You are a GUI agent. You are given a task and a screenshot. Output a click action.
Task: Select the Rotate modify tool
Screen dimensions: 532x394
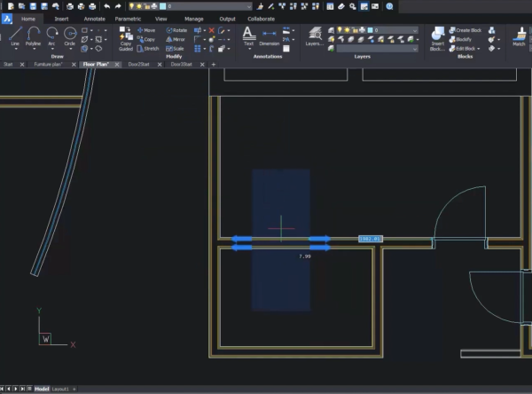coord(175,30)
